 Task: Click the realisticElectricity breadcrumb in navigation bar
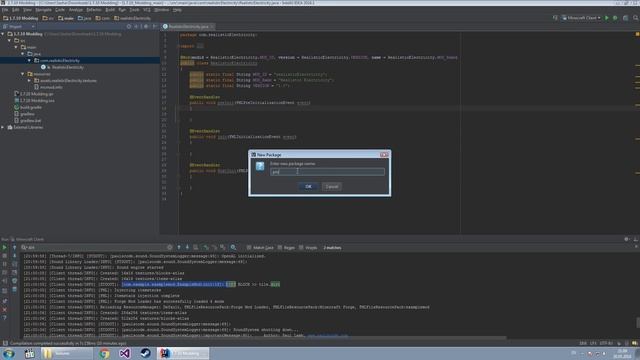pos(132,18)
